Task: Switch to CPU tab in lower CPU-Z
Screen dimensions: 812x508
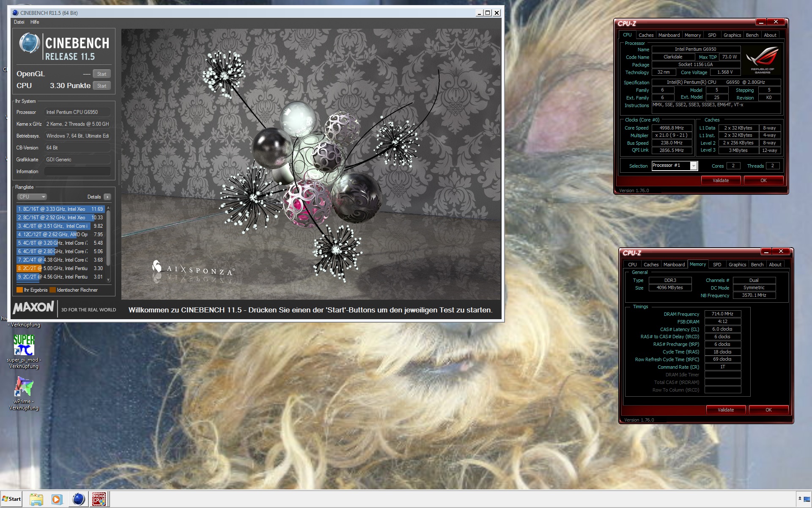Action: click(632, 265)
